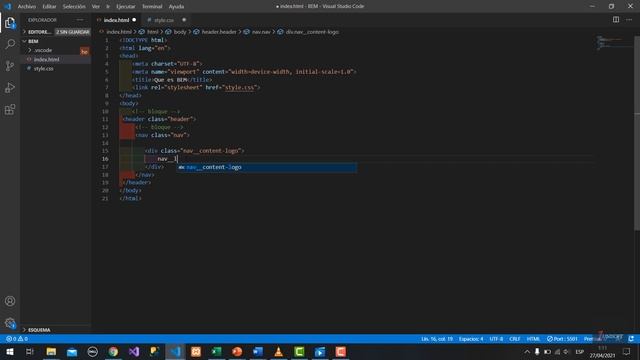
Task: Change CRLF end of line setting
Action: [x=515, y=339]
